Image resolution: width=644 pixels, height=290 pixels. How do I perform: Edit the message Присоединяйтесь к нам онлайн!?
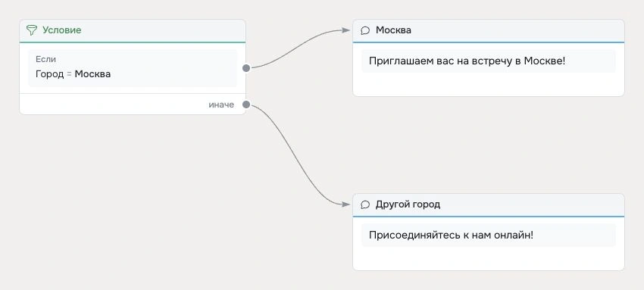click(x=489, y=235)
